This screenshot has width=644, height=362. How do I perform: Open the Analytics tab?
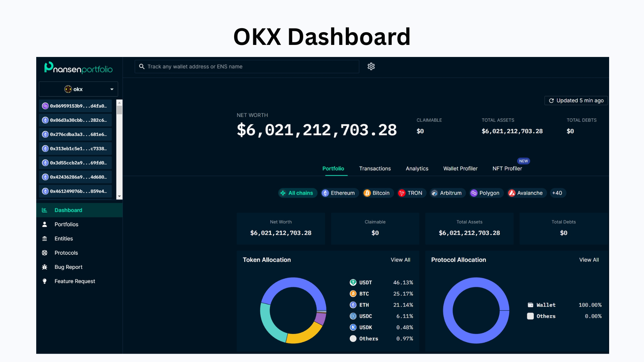click(417, 169)
